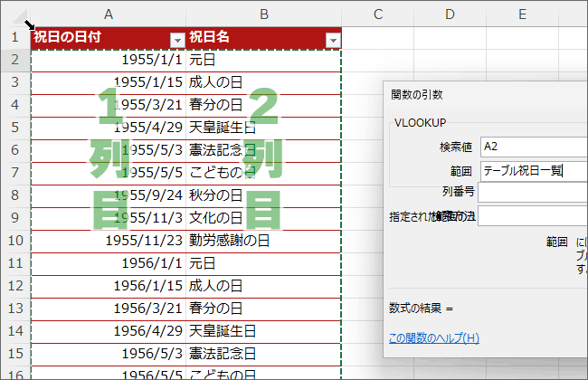Click the 数式の結果 = label
Viewport: 588px width, 380px height.
(421, 309)
